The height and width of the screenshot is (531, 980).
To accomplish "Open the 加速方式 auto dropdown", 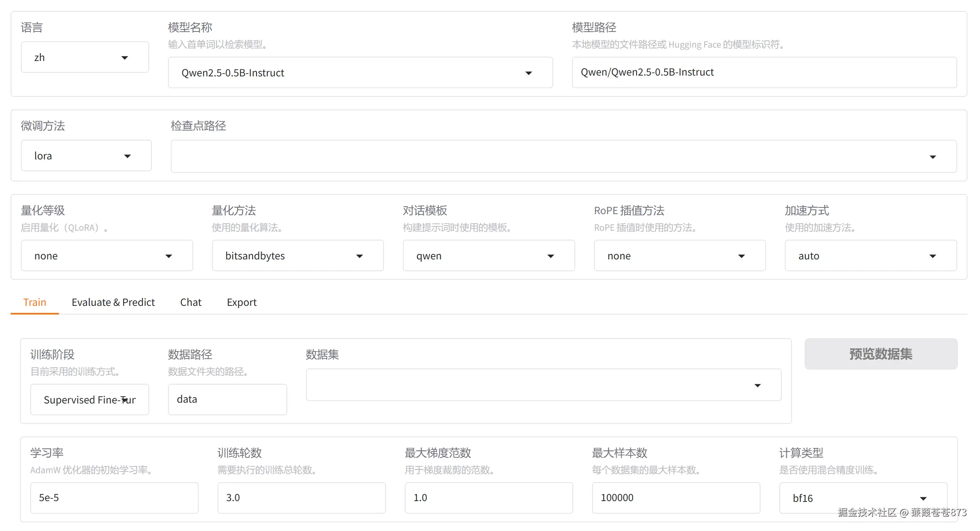I will click(x=870, y=256).
